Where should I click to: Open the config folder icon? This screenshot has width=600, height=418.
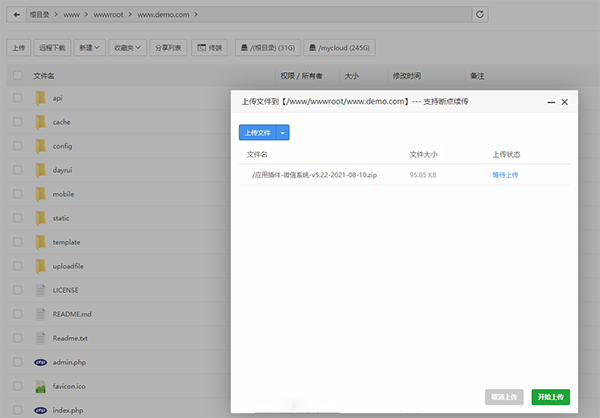[x=41, y=146]
